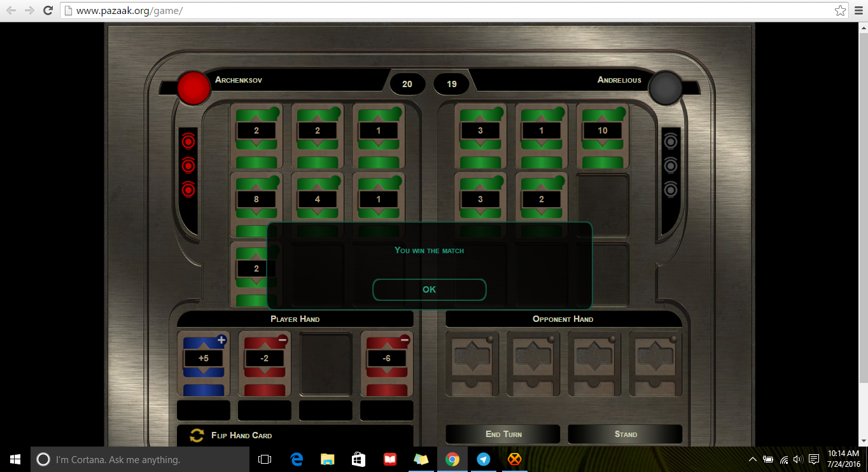Click Andrelious's grey turn indicator light

coord(666,88)
